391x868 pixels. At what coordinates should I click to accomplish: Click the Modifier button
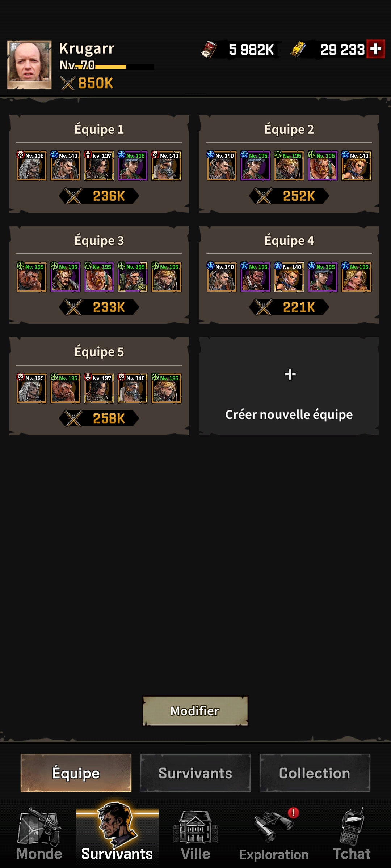195,711
